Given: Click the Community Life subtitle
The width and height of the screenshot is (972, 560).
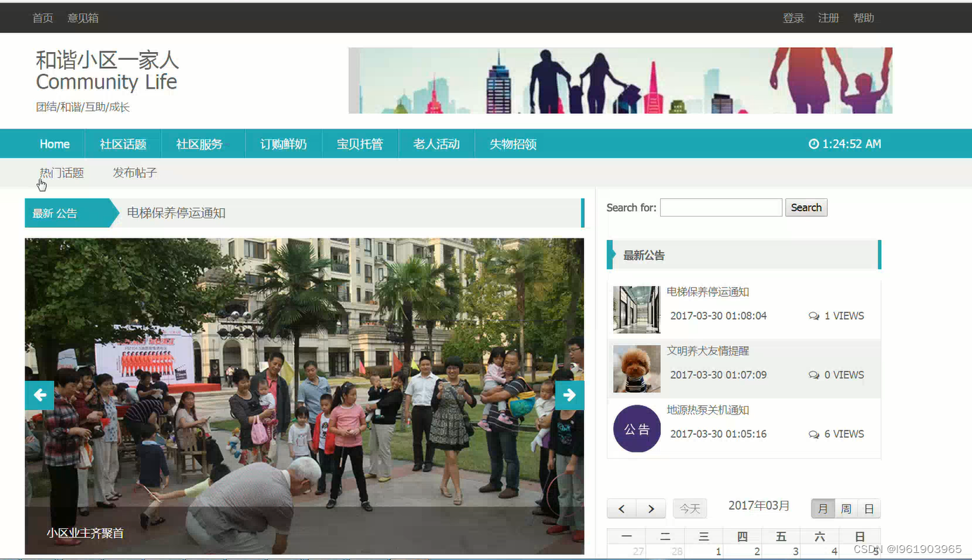Looking at the screenshot, I should coord(106,82).
